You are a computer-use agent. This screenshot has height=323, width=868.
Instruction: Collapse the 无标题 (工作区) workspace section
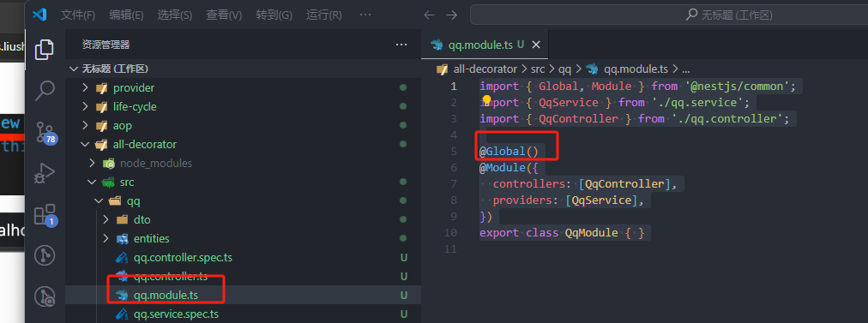pos(243,69)
